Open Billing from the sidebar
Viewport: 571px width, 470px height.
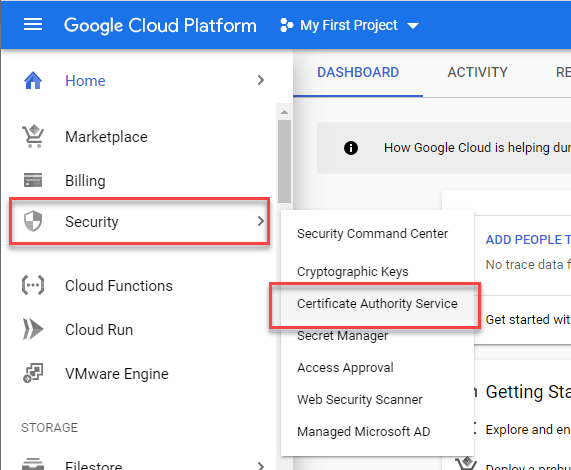(x=85, y=181)
